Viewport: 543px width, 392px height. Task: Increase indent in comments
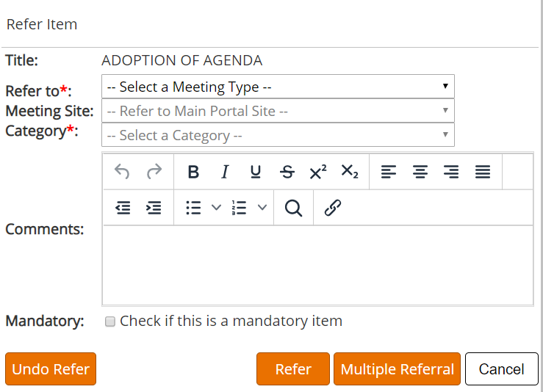coord(154,208)
